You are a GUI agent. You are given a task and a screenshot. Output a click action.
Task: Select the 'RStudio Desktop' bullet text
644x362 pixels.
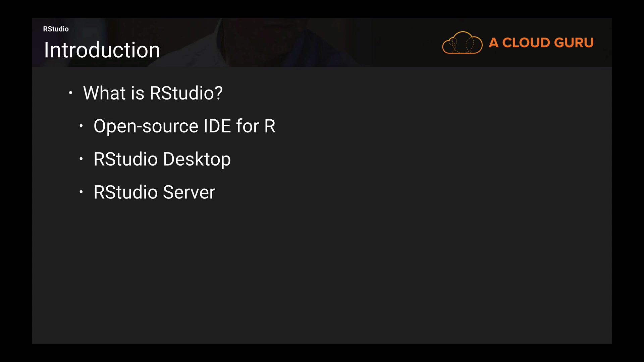tap(162, 159)
